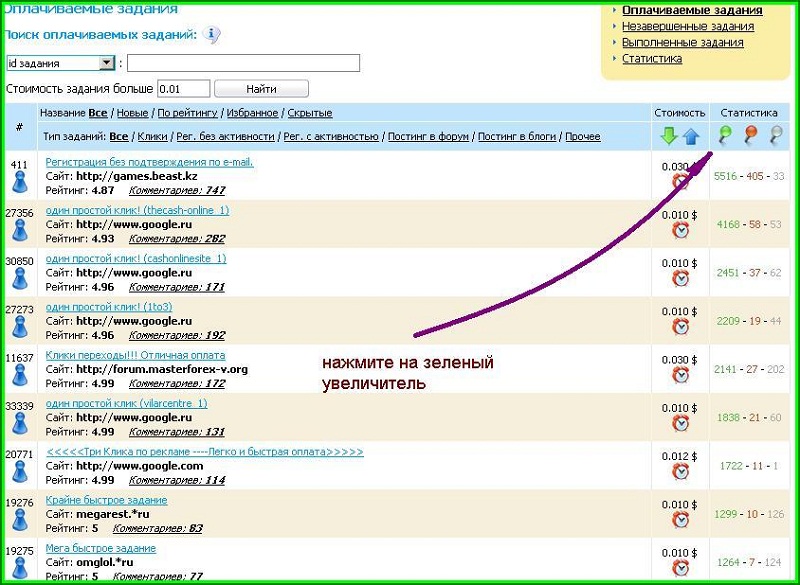Screen dimensions: 800x585
Task: Click the alarm clock icon for task 30850
Action: coord(680,278)
